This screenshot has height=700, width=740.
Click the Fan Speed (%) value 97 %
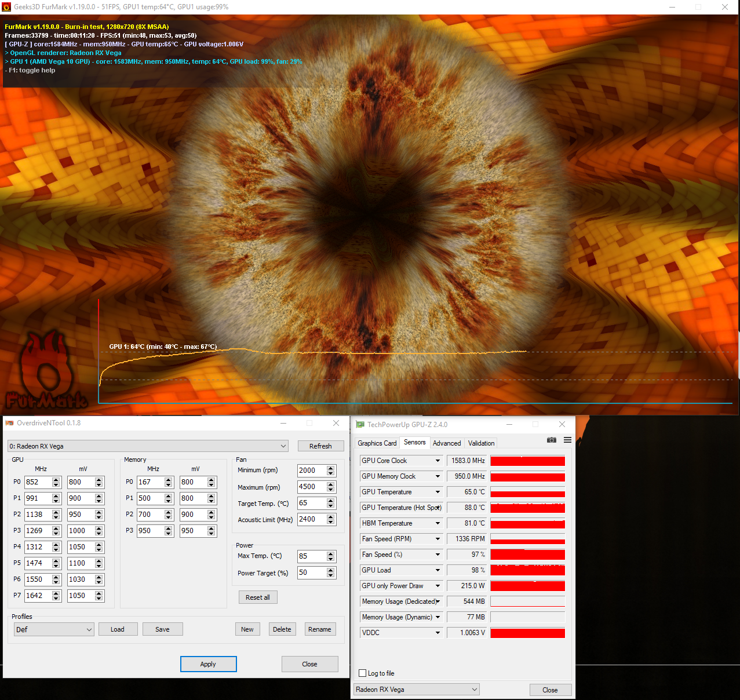click(x=466, y=555)
